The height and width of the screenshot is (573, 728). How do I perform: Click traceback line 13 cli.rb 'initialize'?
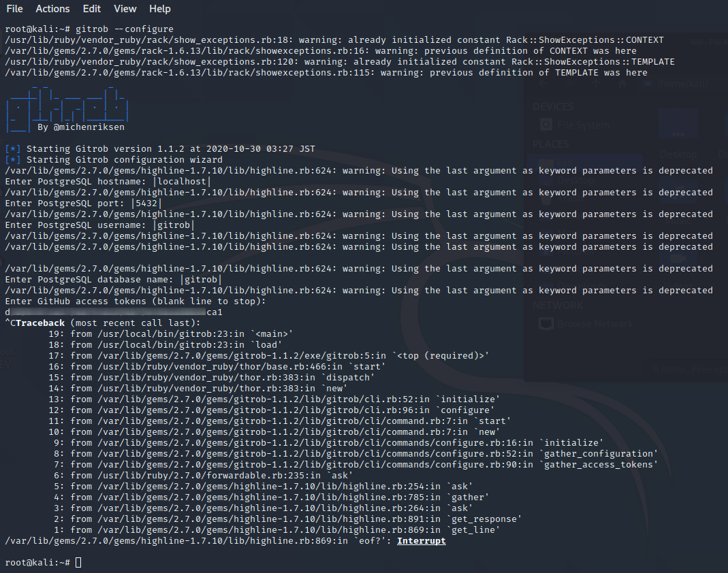(x=274, y=399)
